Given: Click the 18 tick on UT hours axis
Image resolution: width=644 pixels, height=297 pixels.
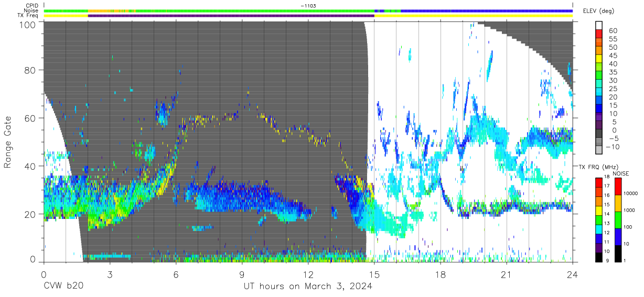Looking at the screenshot, I should coord(441,274).
